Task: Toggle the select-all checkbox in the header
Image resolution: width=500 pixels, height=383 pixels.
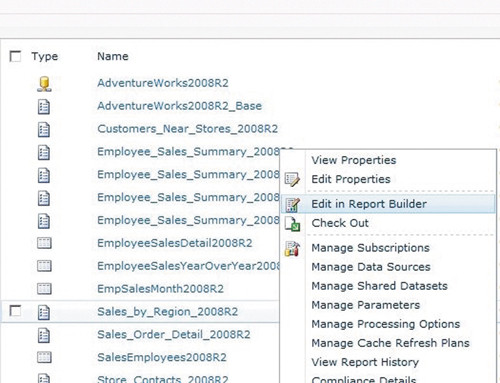Action: point(15,56)
